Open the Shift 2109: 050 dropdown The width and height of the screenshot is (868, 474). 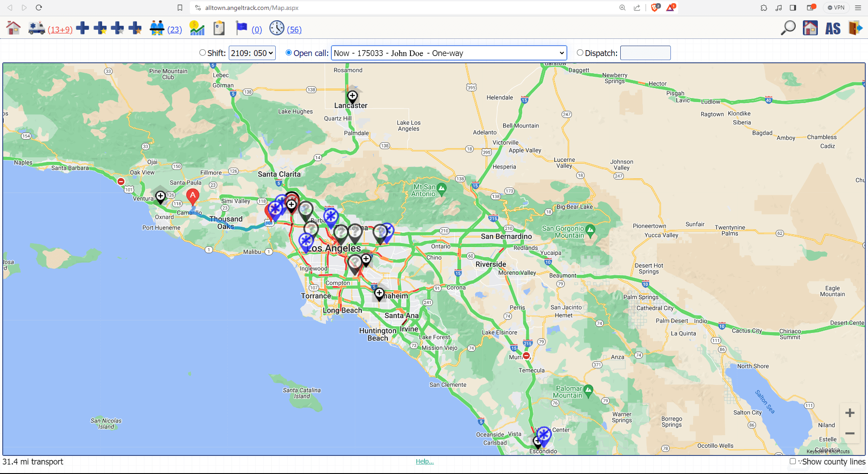252,53
